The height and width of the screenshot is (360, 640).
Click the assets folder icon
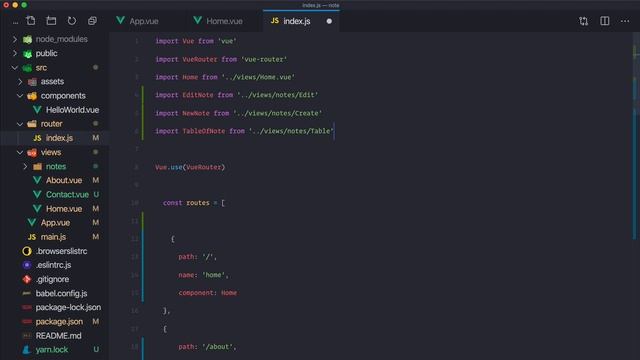(x=32, y=82)
